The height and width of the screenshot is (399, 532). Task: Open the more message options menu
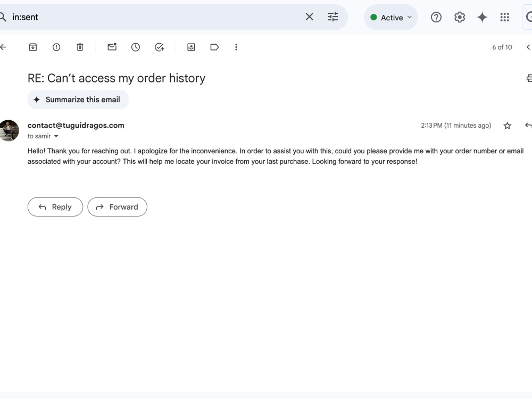[236, 47]
